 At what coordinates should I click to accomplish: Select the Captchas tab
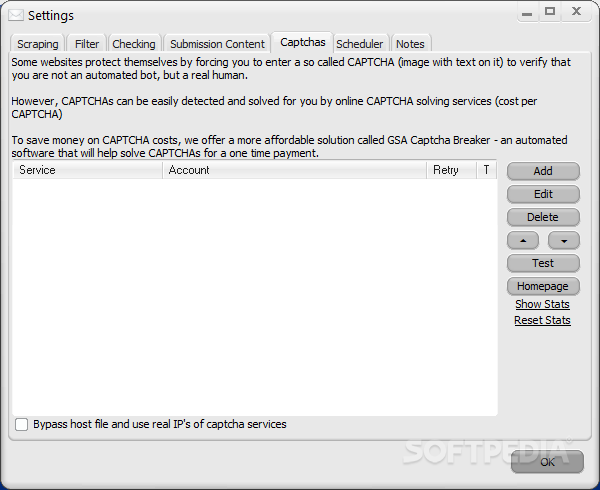[x=302, y=42]
